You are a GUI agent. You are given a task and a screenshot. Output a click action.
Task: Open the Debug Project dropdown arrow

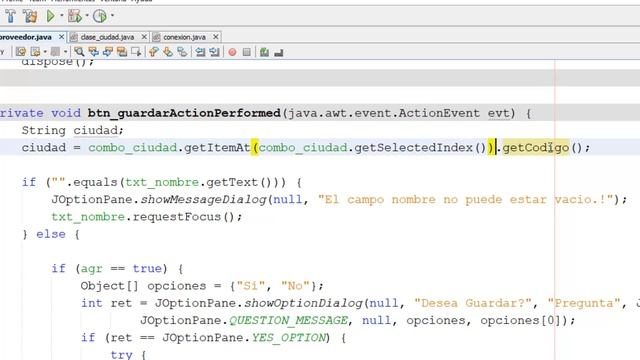(87, 16)
